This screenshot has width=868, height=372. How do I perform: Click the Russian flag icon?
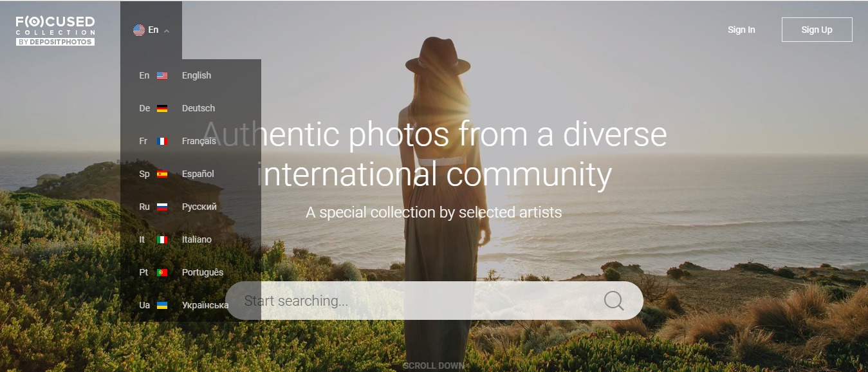[x=162, y=207]
